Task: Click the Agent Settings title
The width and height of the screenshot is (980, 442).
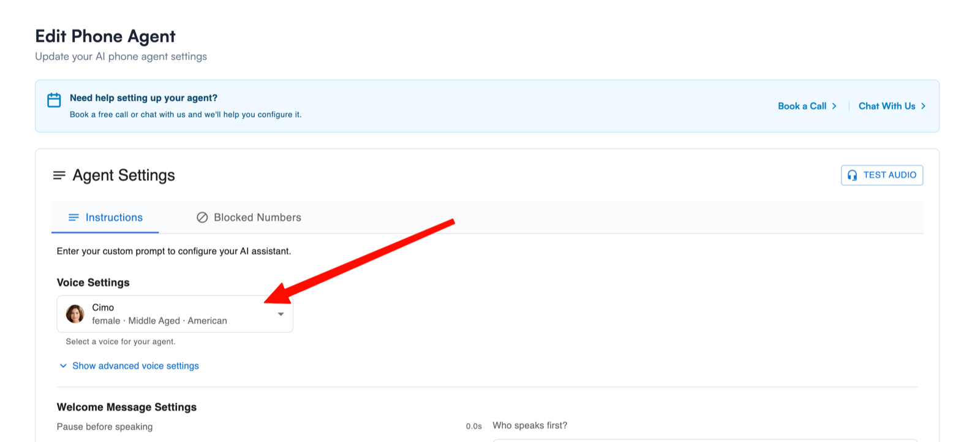Action: coord(124,175)
